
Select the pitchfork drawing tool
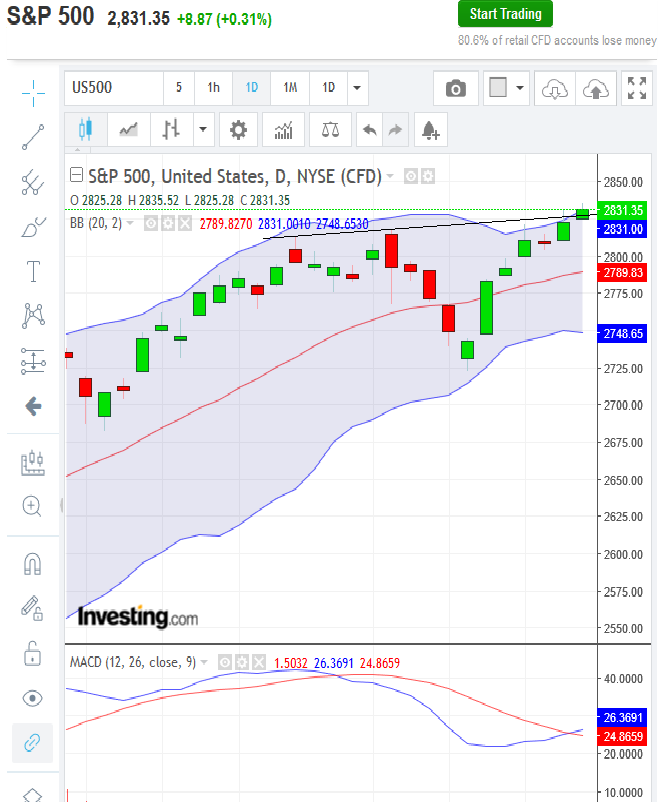(33, 182)
